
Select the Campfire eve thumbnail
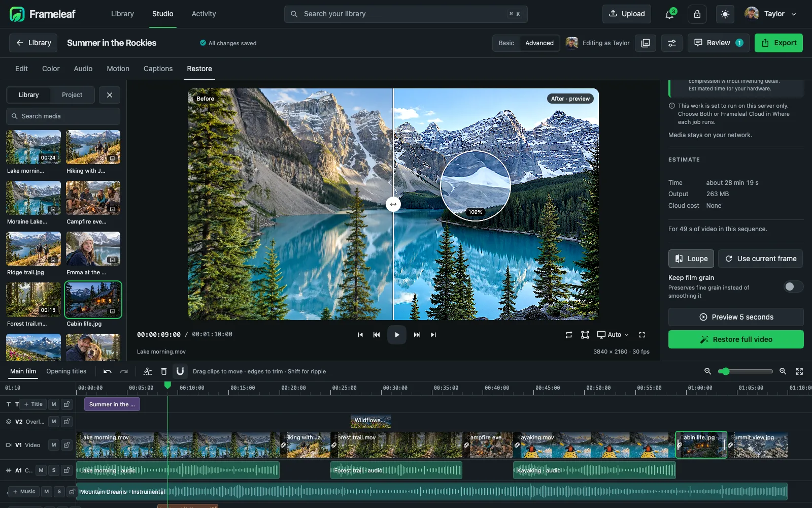click(93, 198)
